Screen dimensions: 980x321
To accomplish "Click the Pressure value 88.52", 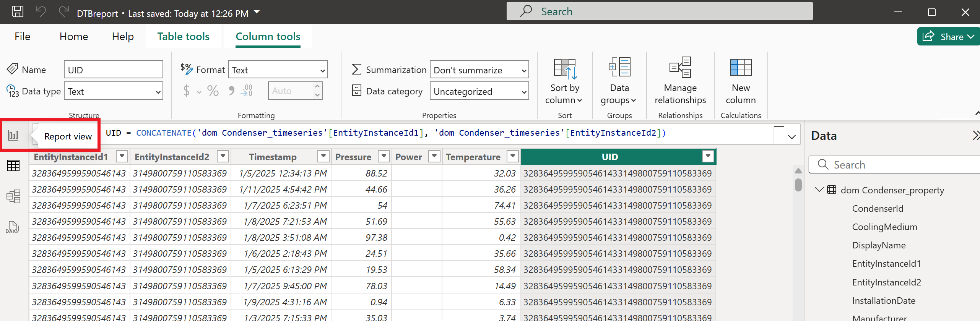I will coord(376,173).
